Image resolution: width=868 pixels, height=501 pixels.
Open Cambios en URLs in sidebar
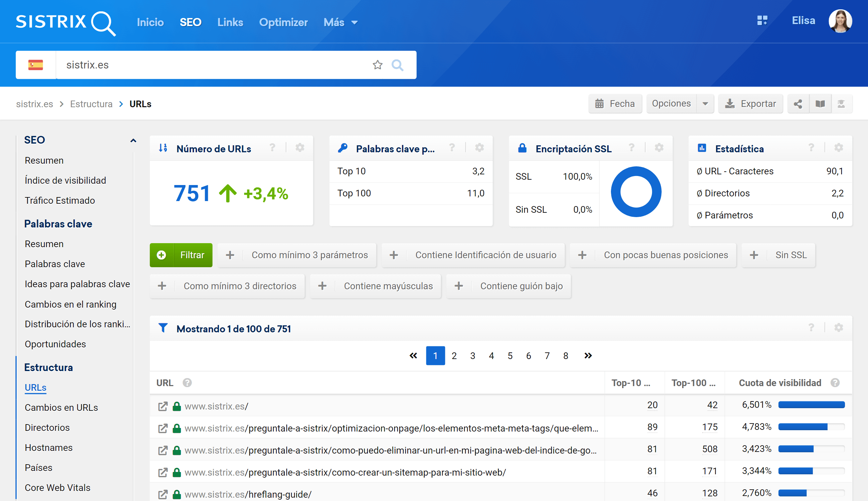click(61, 407)
